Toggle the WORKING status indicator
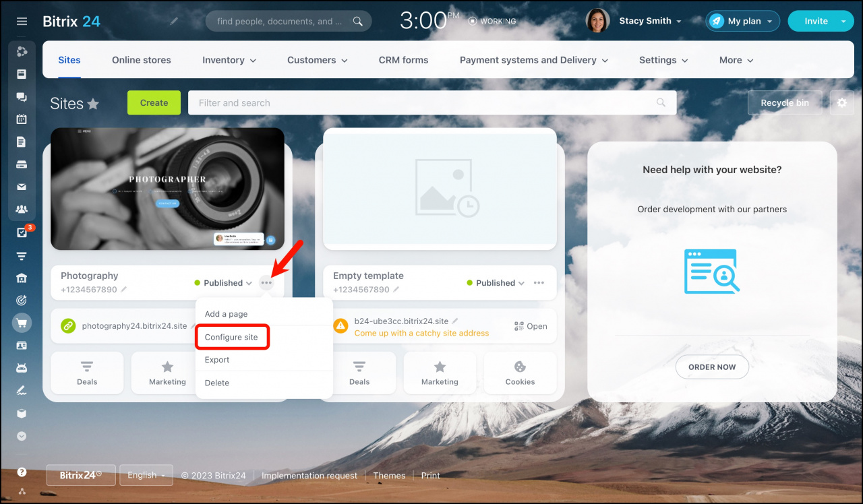The width and height of the screenshot is (863, 504). point(492,22)
